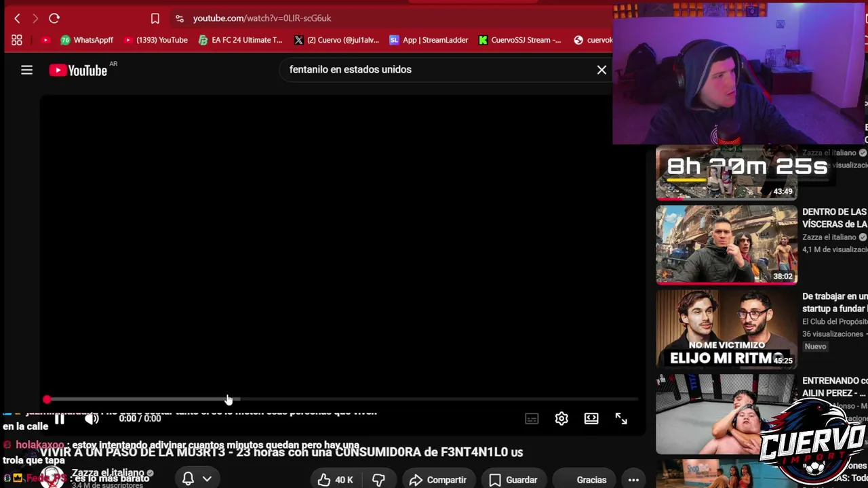Screen dimensions: 868x488
Task: Go to YouTube home via the logo
Action: pyautogui.click(x=78, y=70)
